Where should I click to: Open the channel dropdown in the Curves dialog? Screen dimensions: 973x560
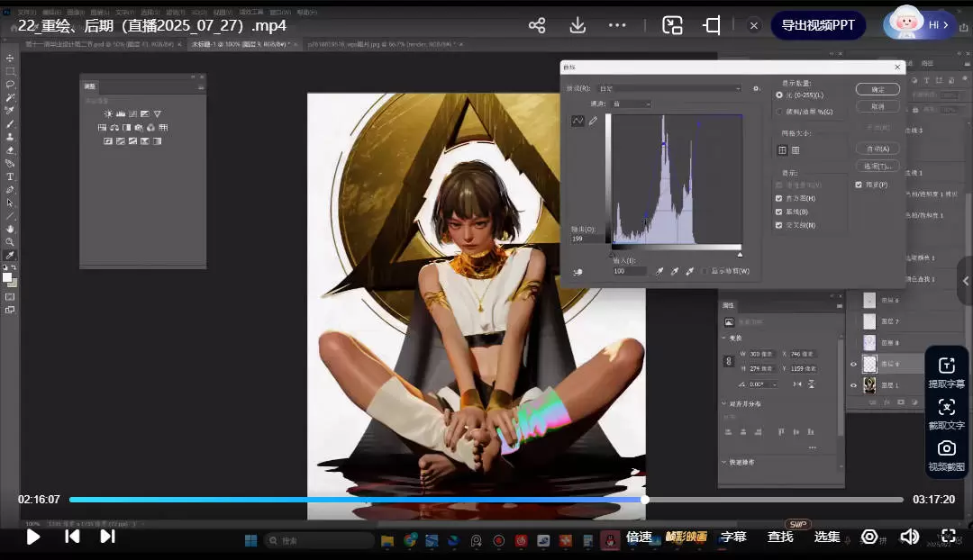pos(631,104)
